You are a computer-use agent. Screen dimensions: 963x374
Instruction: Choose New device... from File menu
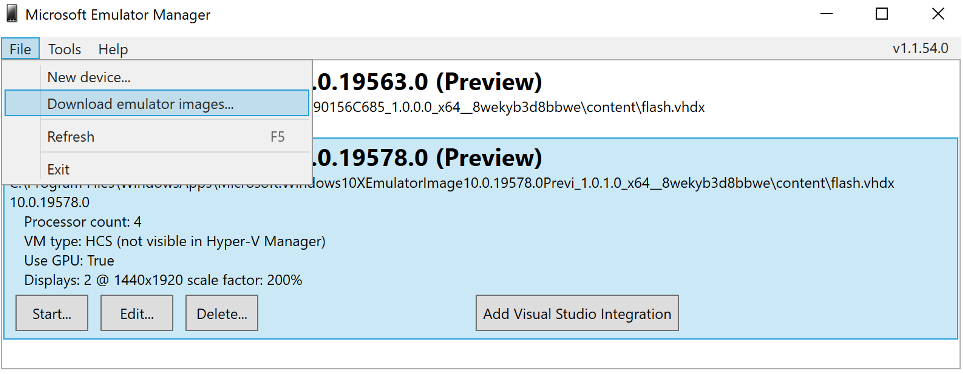(x=157, y=77)
